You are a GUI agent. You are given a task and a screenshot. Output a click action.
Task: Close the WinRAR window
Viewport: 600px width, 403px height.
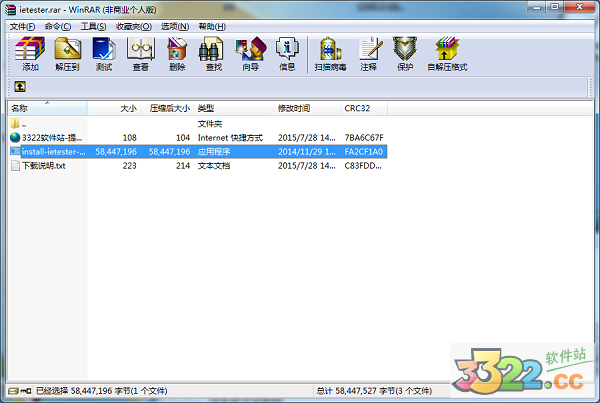tap(579, 7)
